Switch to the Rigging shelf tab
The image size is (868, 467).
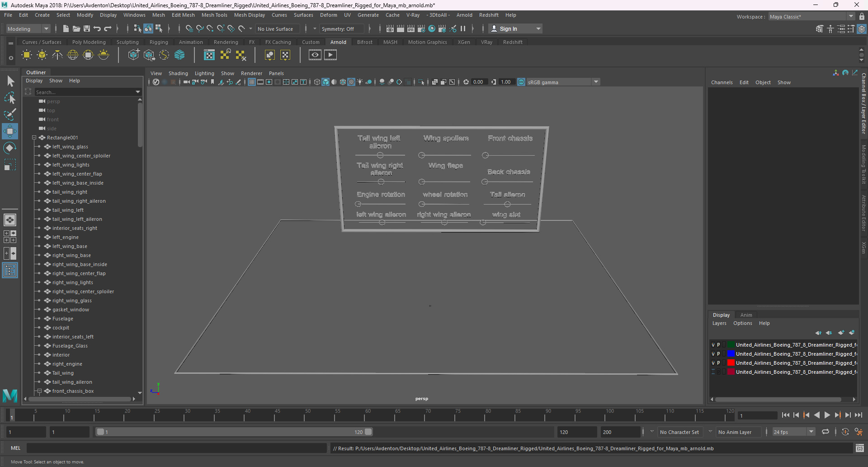pyautogui.click(x=159, y=42)
